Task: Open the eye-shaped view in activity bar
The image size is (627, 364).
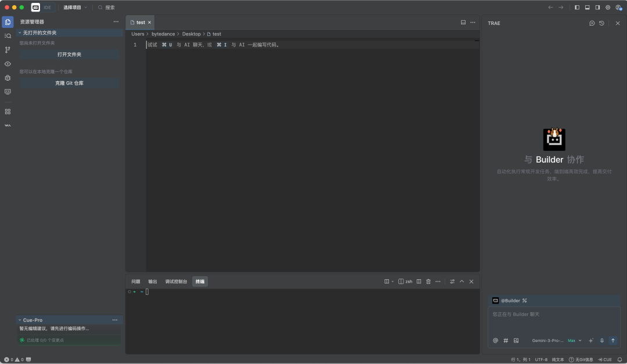Action: (8, 64)
